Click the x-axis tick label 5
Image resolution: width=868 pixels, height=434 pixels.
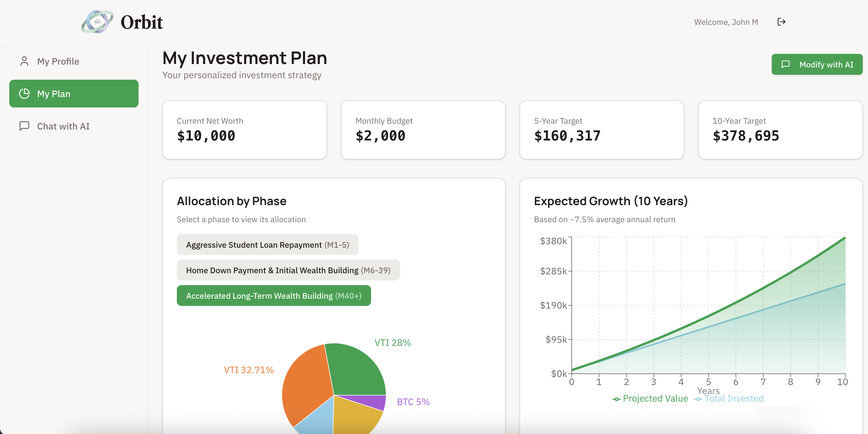pyautogui.click(x=708, y=382)
